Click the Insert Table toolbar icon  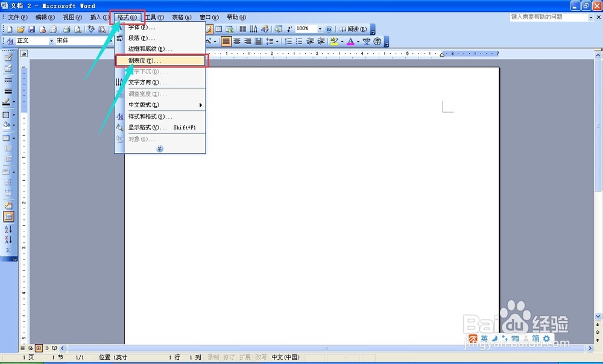218,29
